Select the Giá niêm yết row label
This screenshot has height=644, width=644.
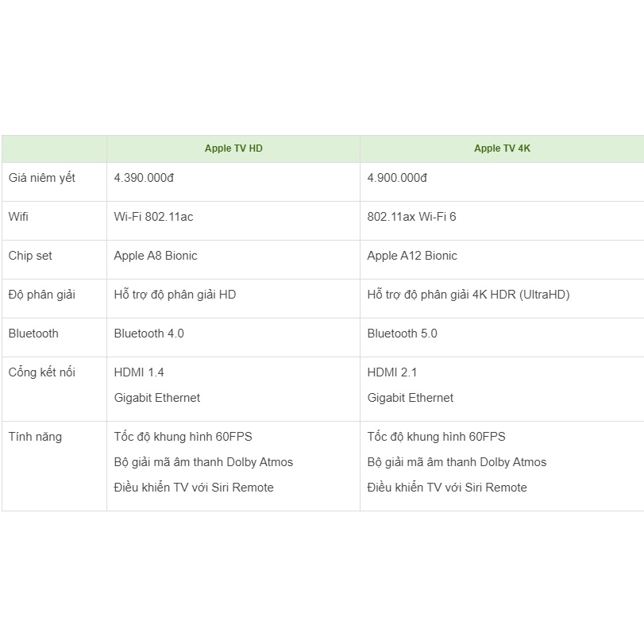pos(42,178)
